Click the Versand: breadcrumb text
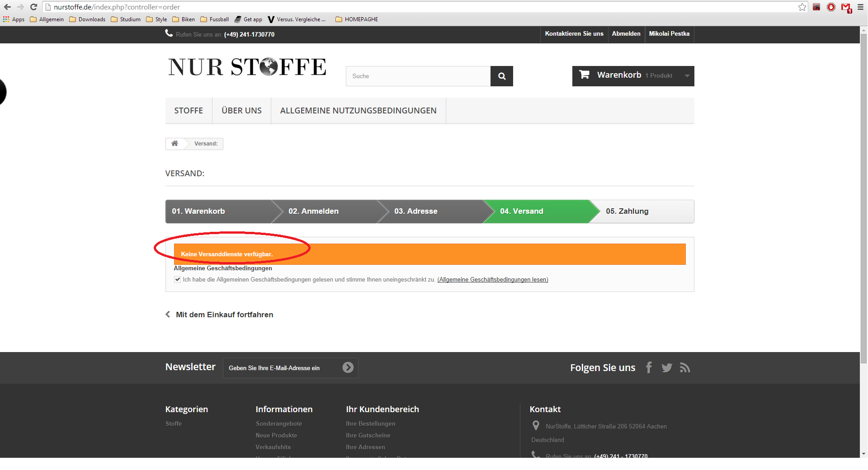Viewport: 868px width, 470px height. 206,144
